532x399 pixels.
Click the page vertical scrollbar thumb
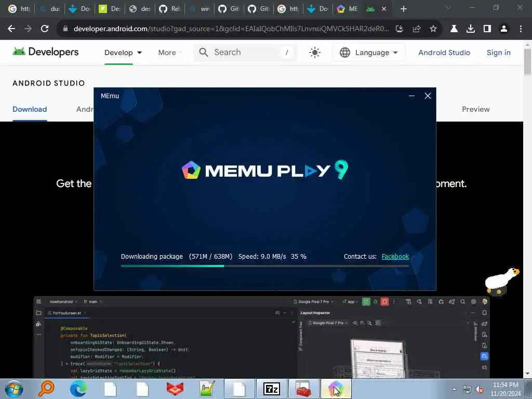click(527, 62)
